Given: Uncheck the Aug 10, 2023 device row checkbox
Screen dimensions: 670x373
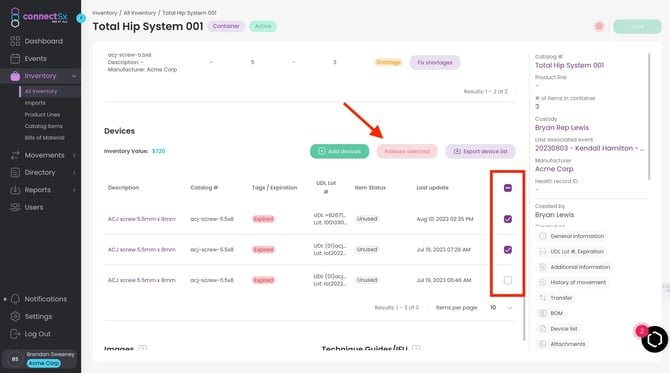Looking at the screenshot, I should coord(508,219).
